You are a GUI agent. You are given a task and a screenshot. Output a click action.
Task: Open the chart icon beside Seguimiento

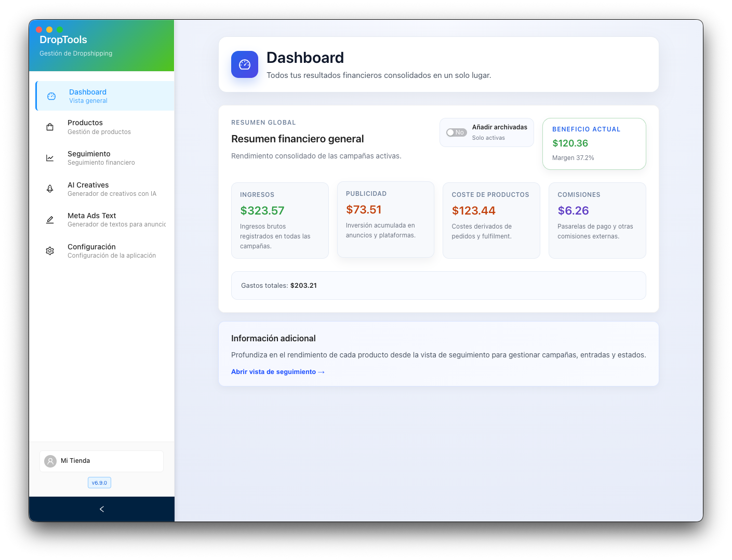(x=50, y=157)
